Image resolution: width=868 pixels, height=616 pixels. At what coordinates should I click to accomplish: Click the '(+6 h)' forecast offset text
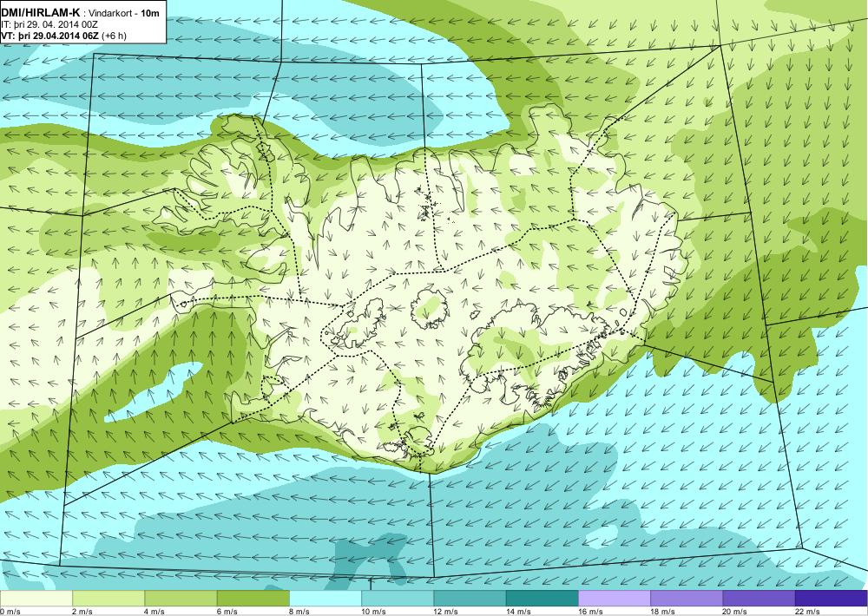(x=114, y=36)
